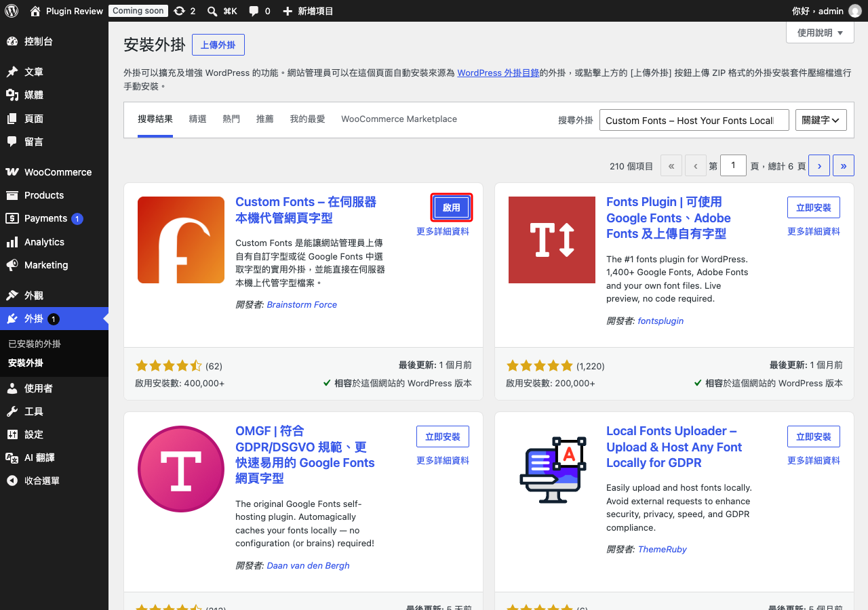Open the 關鍵字 search type dropdown
The height and width of the screenshot is (610, 868).
pyautogui.click(x=821, y=120)
